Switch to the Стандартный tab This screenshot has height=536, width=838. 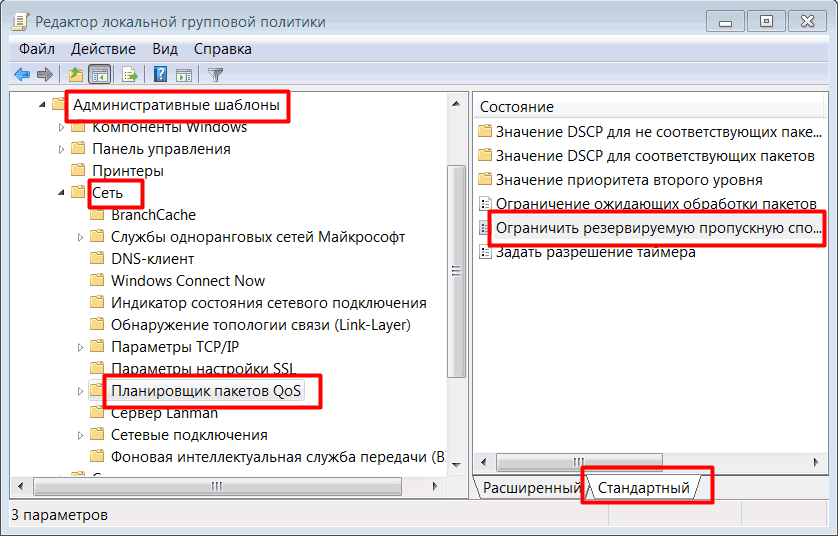644,488
